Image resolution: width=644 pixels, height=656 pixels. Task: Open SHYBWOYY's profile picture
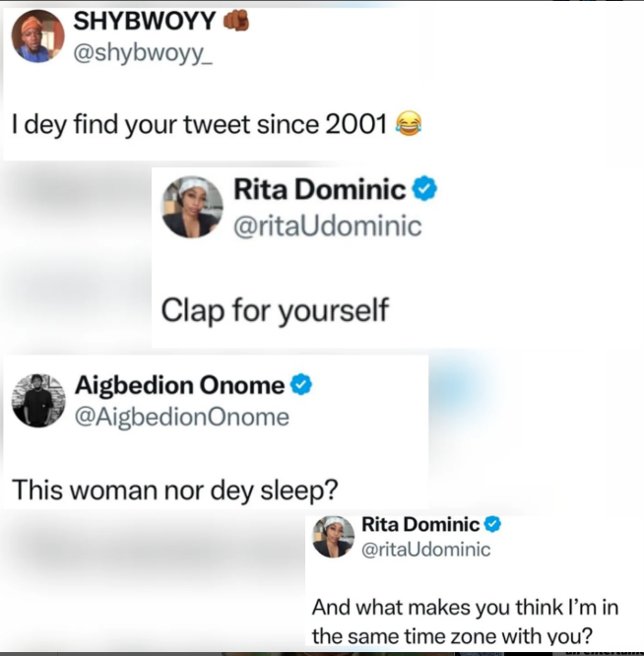pos(37,36)
